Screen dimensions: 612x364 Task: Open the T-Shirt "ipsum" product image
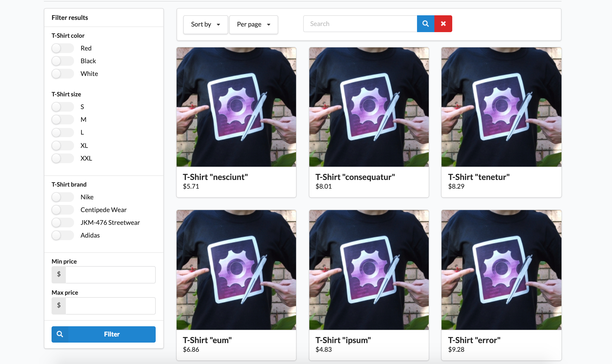369,270
